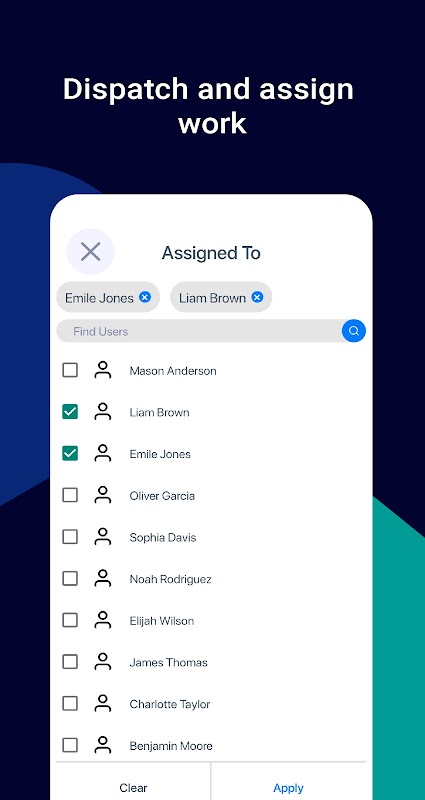The height and width of the screenshot is (800, 425).
Task: Remove Emile Jones chip
Action: tap(145, 297)
